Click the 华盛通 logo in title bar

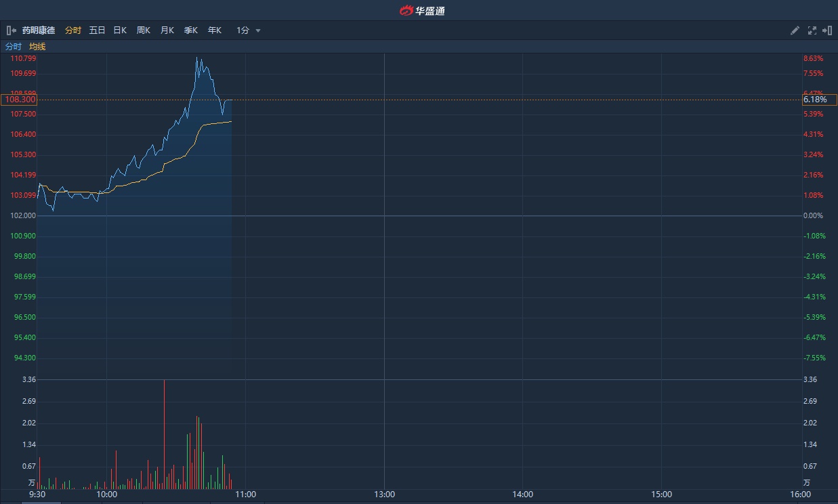pyautogui.click(x=422, y=10)
